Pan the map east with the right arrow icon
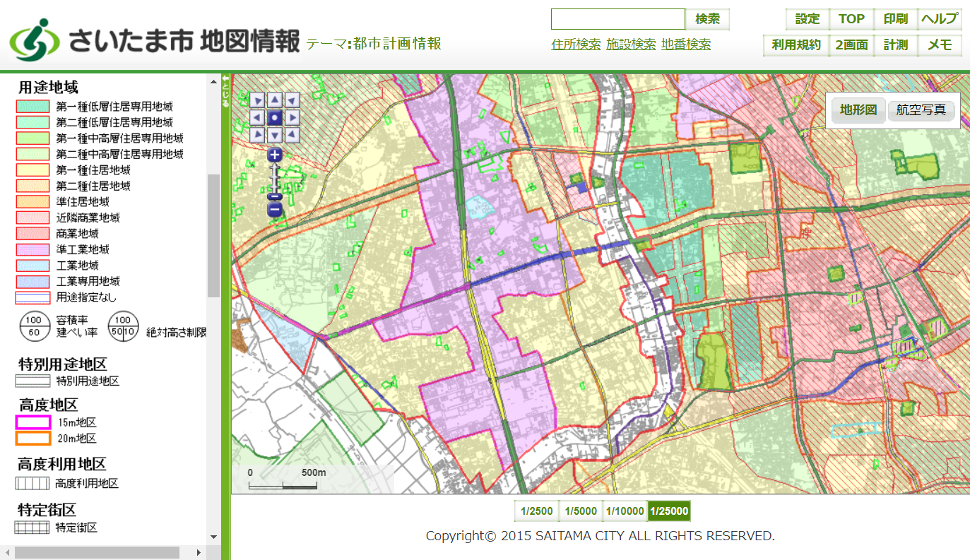 coord(292,117)
